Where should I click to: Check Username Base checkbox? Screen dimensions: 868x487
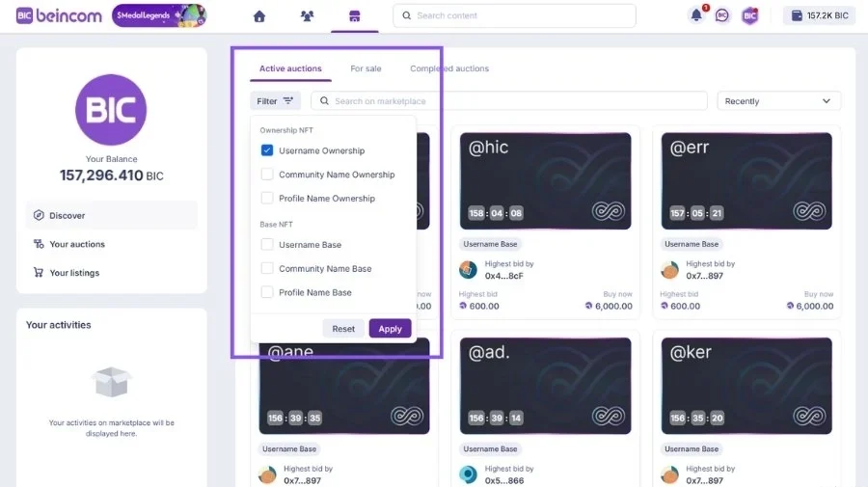267,245
